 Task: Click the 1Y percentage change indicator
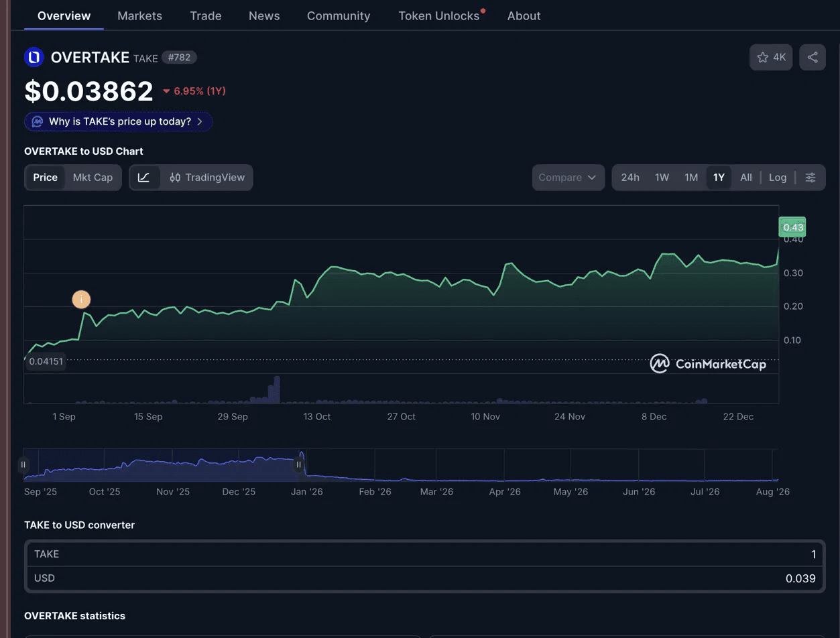pyautogui.click(x=194, y=91)
